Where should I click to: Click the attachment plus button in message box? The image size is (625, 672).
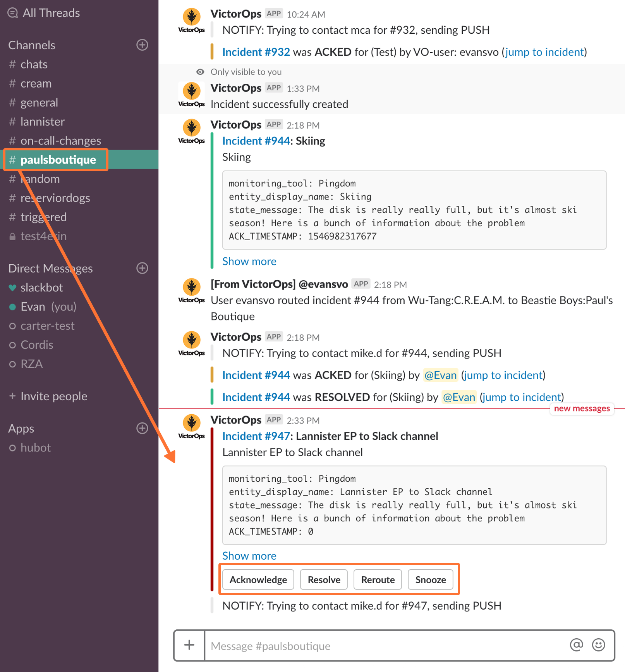pos(189,645)
